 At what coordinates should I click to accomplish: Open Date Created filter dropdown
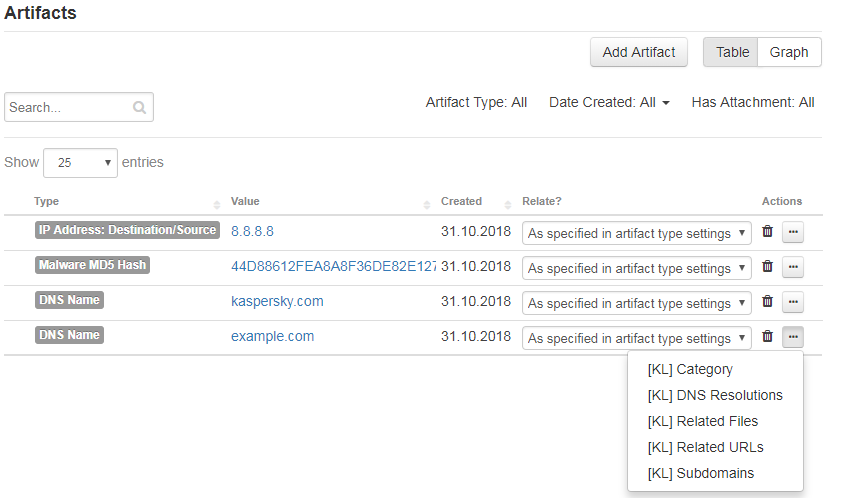click(609, 102)
